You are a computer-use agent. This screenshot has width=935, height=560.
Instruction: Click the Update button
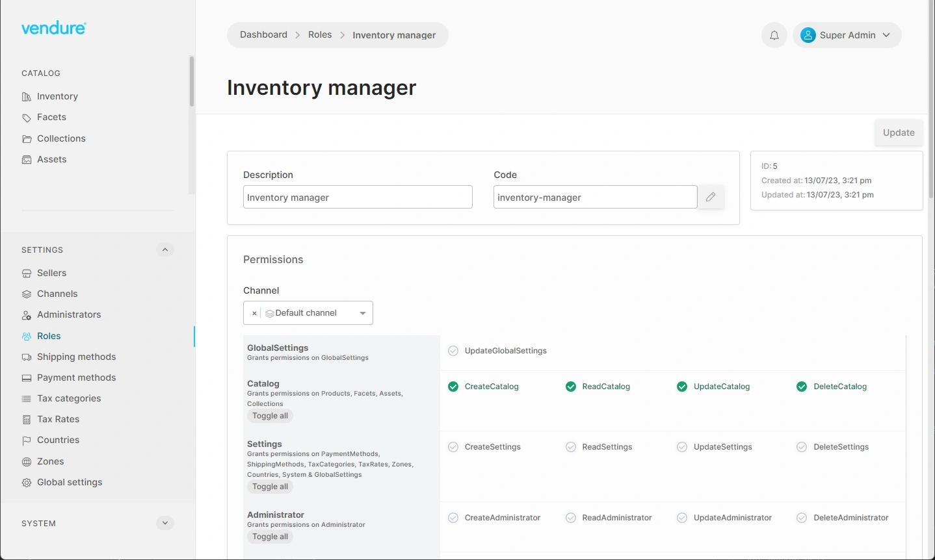[x=898, y=133]
